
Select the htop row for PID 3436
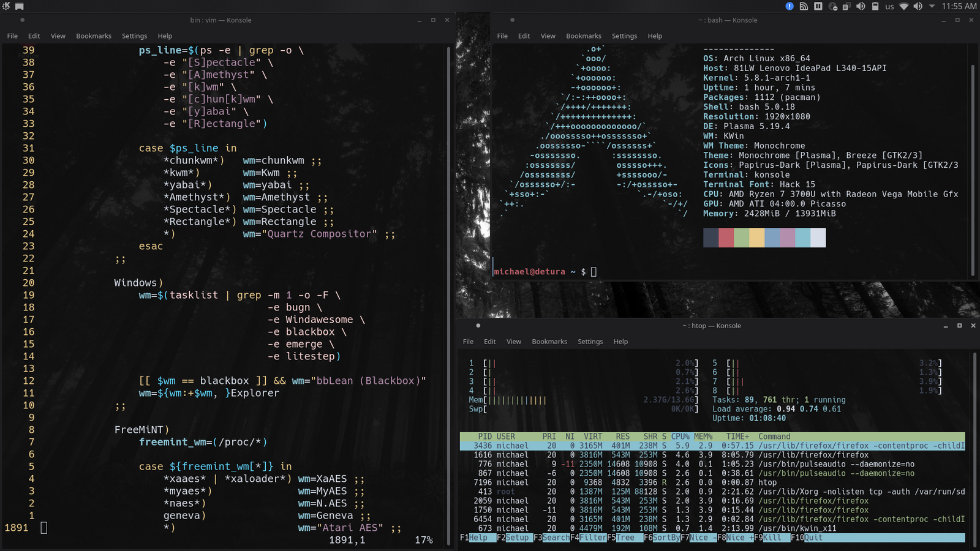[x=712, y=446]
